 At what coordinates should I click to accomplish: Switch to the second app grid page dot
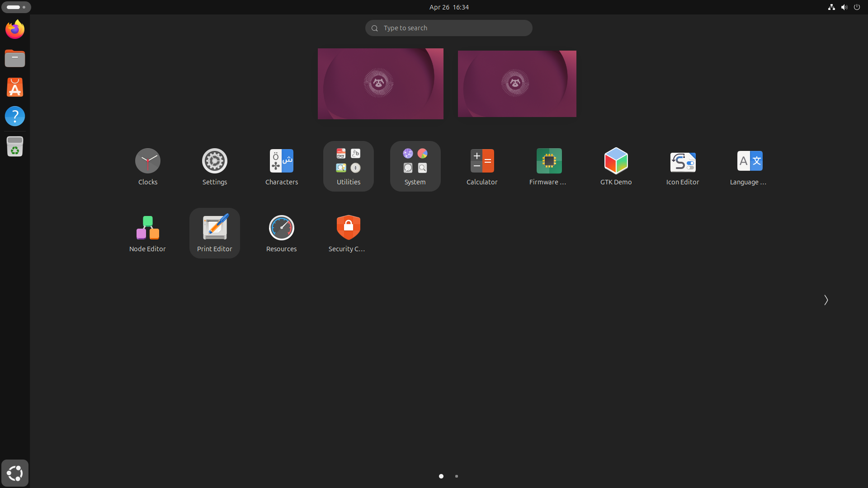click(457, 476)
